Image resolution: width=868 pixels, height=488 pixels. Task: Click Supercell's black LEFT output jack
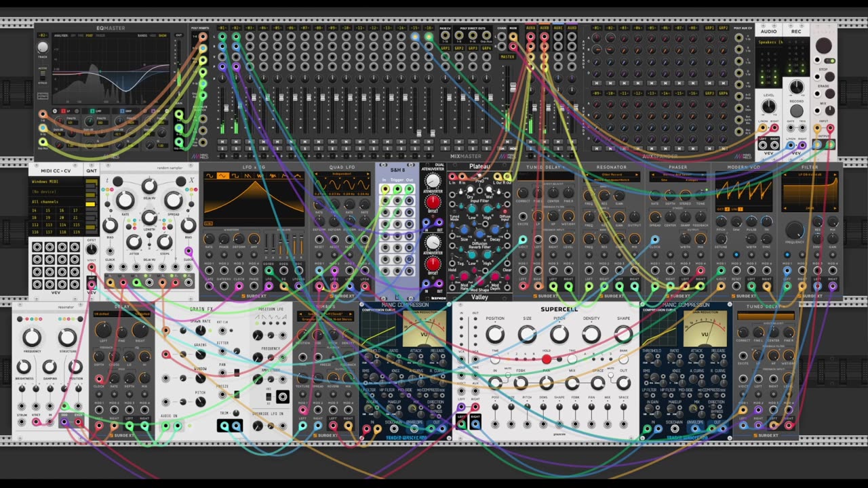(x=462, y=424)
